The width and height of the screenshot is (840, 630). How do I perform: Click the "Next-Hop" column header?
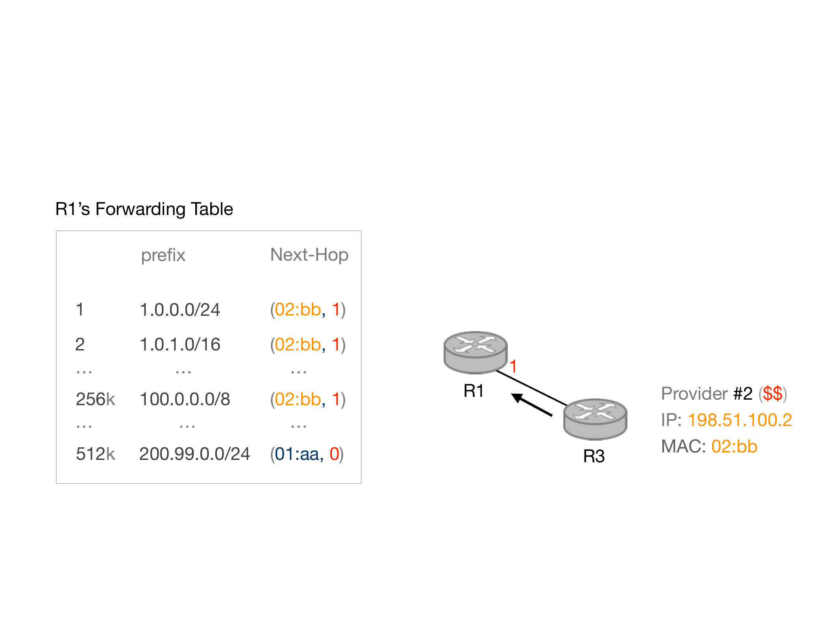click(x=309, y=255)
